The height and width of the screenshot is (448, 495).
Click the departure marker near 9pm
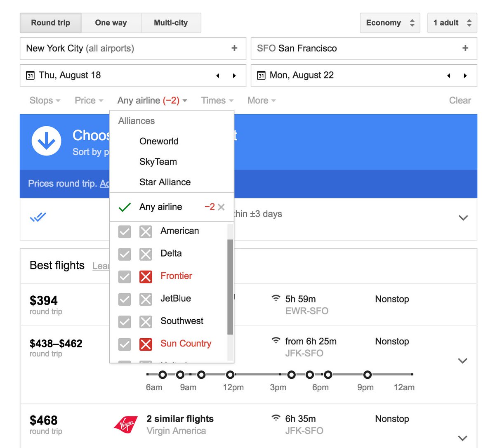click(x=367, y=375)
